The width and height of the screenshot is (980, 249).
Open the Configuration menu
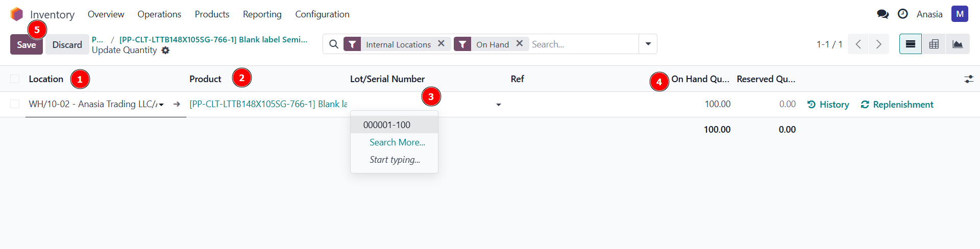click(x=322, y=14)
